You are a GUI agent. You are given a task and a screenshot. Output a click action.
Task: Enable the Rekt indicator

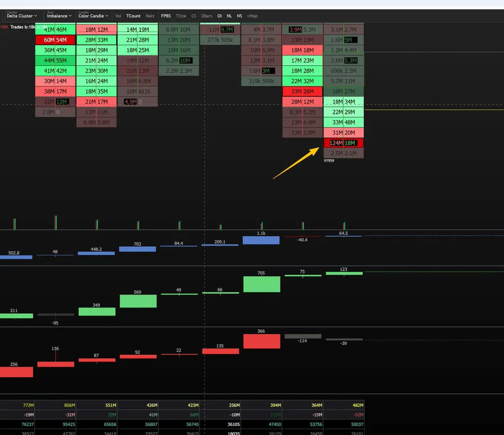[150, 16]
